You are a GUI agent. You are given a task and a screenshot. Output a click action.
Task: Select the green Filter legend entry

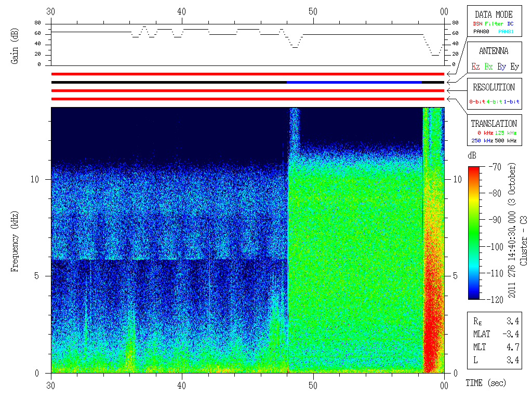(494, 24)
